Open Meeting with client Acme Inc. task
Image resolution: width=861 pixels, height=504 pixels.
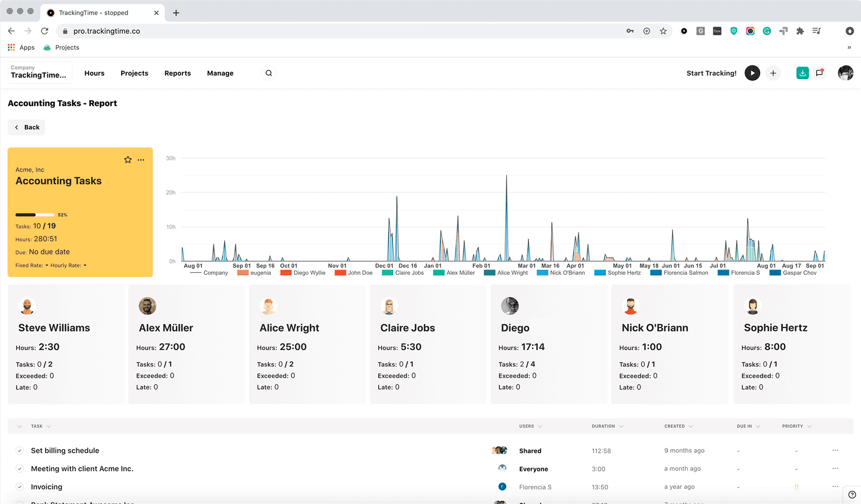82,469
